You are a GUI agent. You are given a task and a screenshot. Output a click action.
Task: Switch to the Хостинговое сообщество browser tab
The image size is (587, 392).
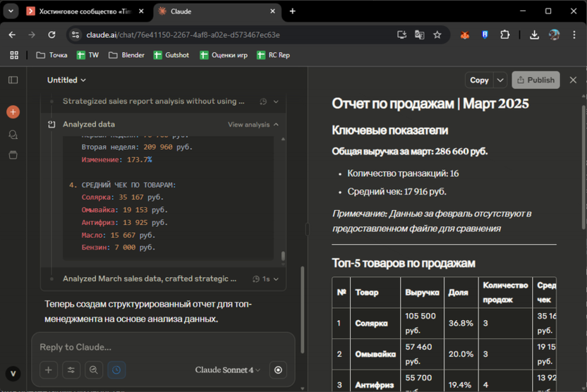pos(85,11)
